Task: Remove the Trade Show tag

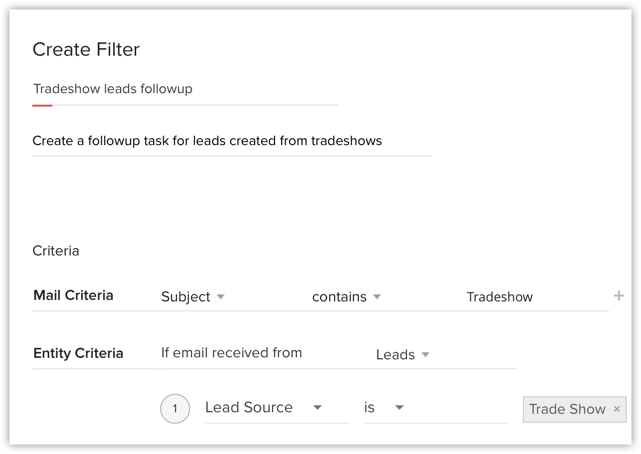Action: (x=617, y=409)
